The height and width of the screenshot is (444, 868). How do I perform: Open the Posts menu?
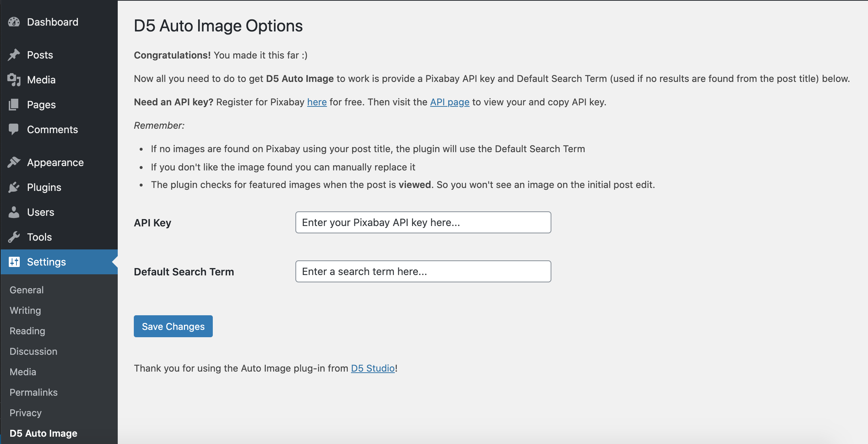click(x=40, y=55)
